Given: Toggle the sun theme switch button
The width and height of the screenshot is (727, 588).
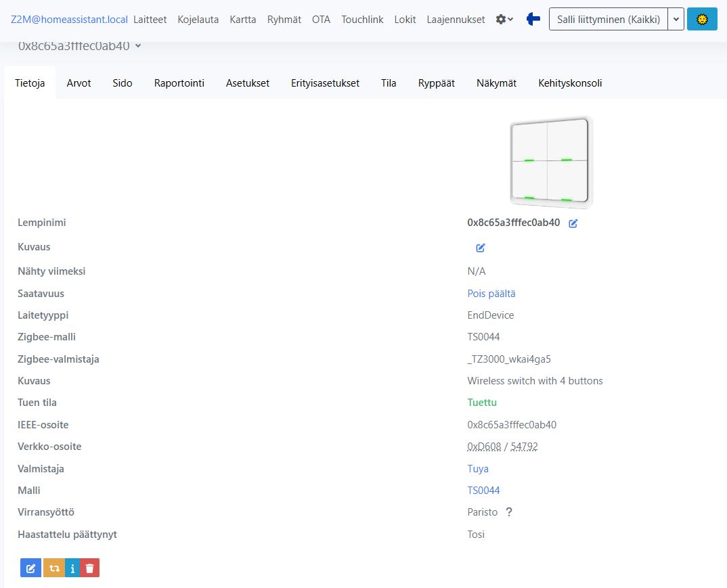Looking at the screenshot, I should (x=702, y=20).
